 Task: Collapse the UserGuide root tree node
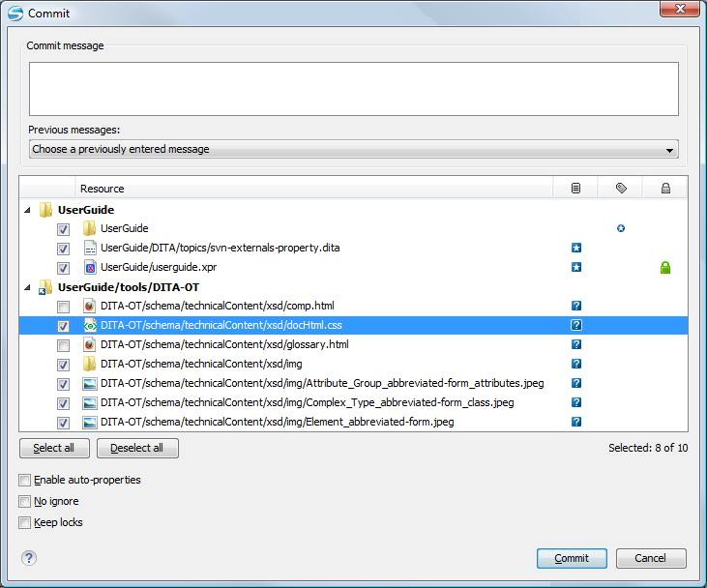27,210
